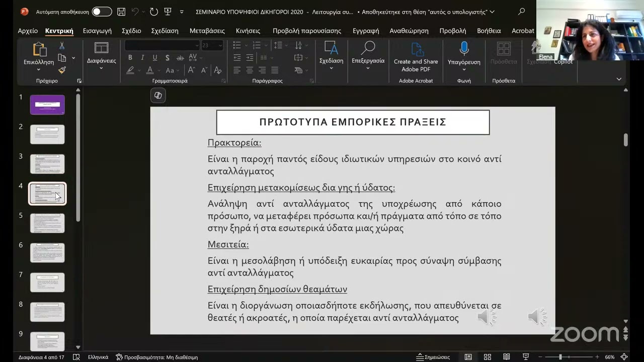This screenshot has height=362, width=644.
Task: Open the Επεξεργασία editing button
Action: (368, 55)
